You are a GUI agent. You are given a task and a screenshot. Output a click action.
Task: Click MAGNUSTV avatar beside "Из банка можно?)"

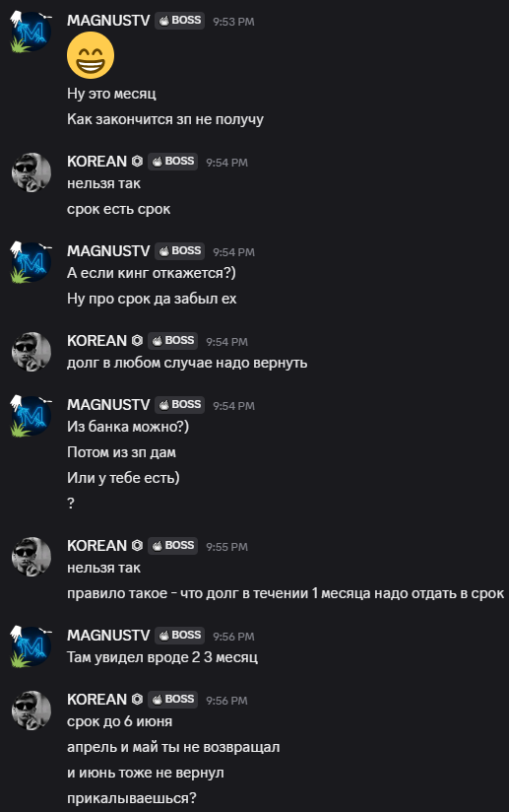click(x=32, y=417)
